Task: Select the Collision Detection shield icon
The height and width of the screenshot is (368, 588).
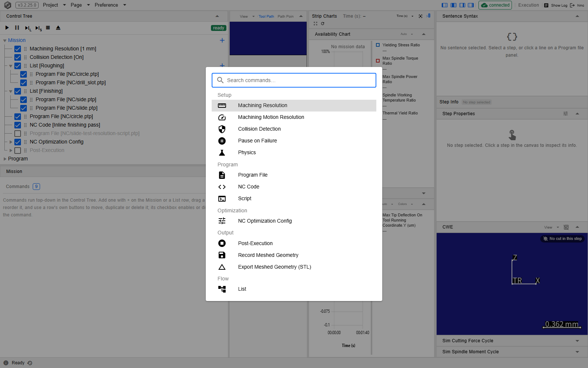Action: [x=222, y=129]
